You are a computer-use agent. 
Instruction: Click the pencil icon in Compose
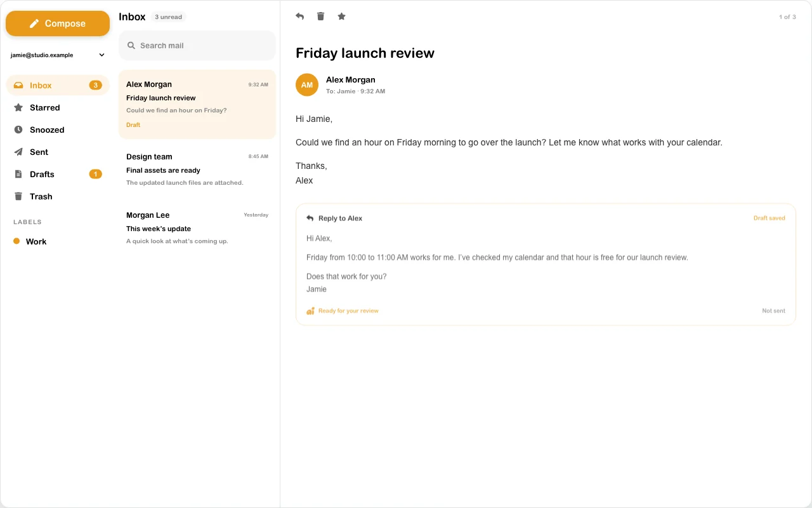(35, 23)
